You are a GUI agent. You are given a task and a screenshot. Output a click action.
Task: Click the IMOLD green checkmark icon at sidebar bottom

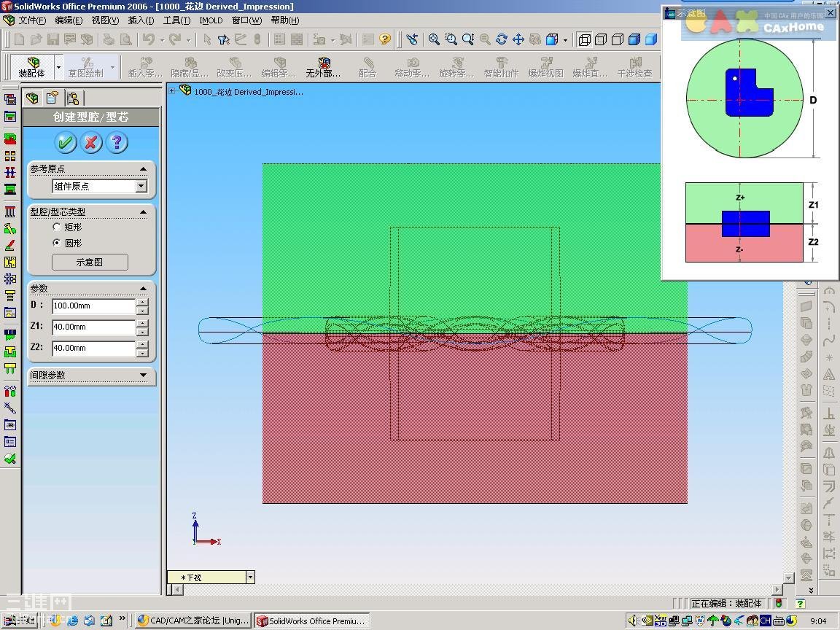coord(9,459)
